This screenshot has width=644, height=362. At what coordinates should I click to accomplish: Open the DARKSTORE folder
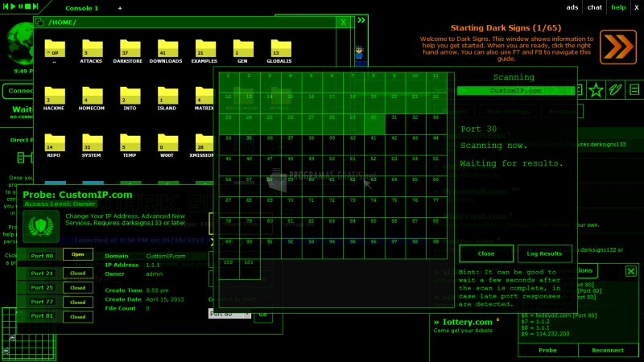point(128,51)
